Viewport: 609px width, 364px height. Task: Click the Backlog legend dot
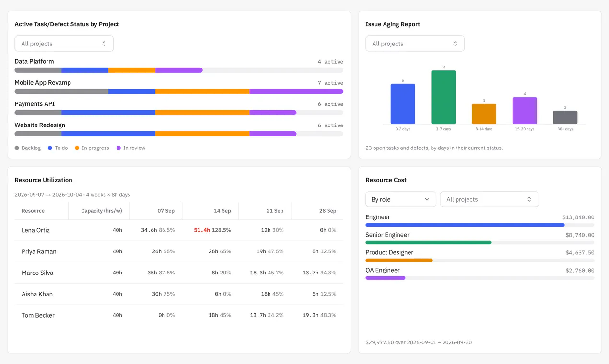(x=17, y=148)
